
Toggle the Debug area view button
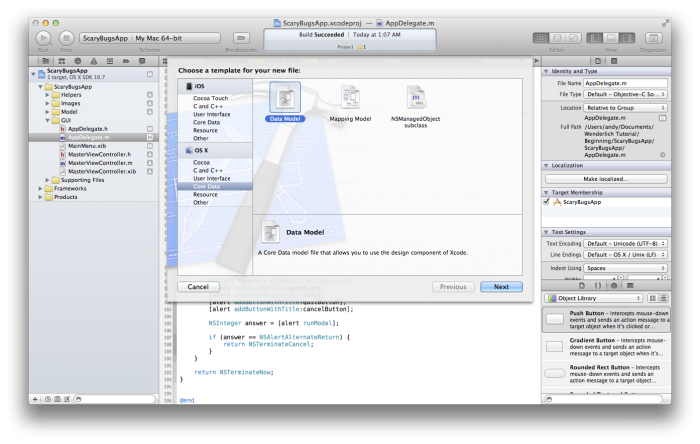pyautogui.click(x=611, y=38)
